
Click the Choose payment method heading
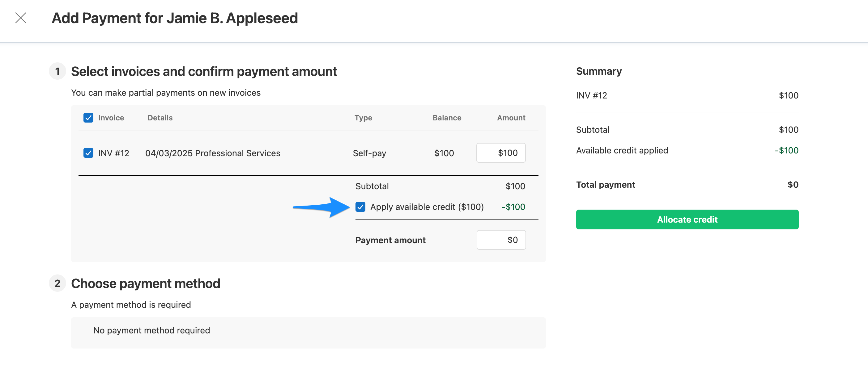pyautogui.click(x=145, y=283)
